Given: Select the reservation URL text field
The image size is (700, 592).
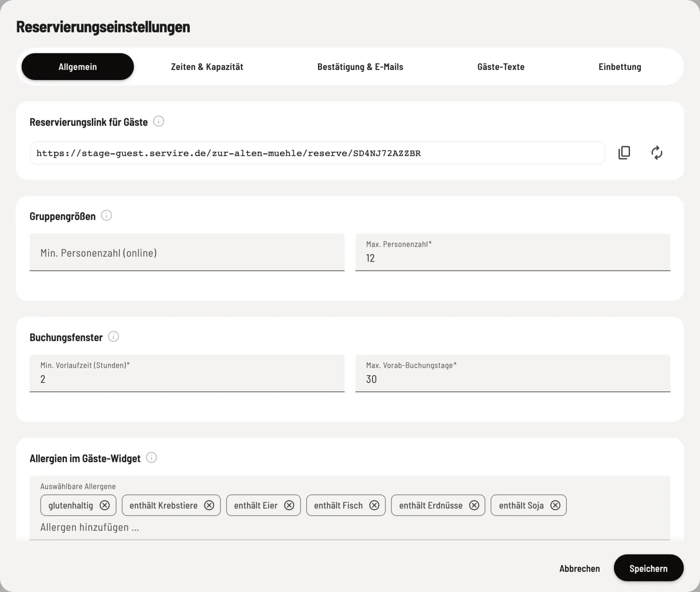Looking at the screenshot, I should pos(317,153).
